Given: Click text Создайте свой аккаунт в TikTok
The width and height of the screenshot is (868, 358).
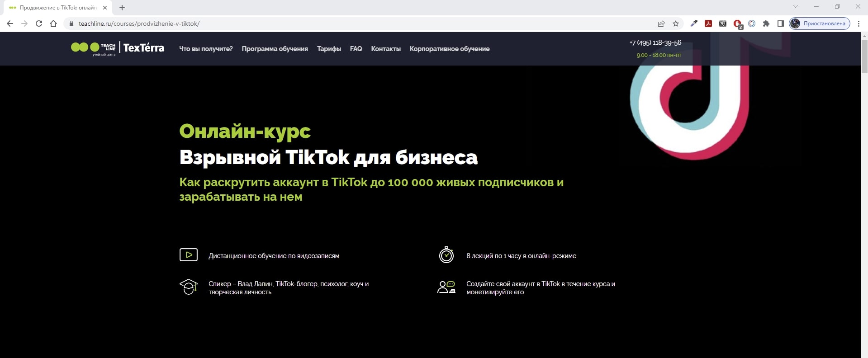Looking at the screenshot, I should pyautogui.click(x=541, y=288).
